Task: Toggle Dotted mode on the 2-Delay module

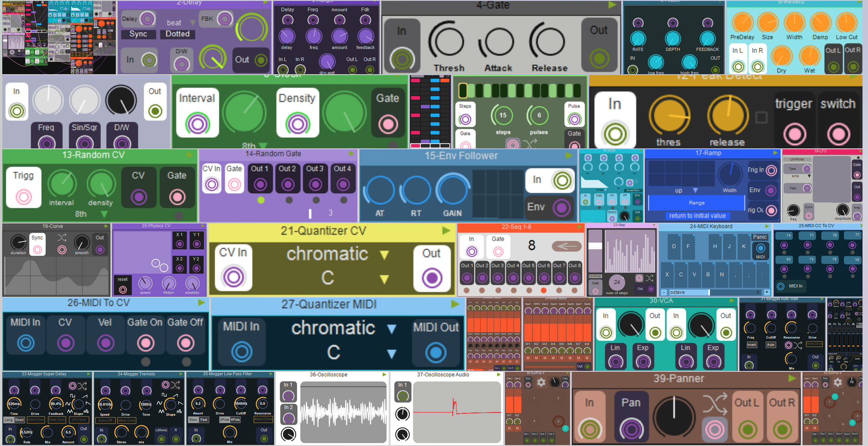Action: [178, 34]
